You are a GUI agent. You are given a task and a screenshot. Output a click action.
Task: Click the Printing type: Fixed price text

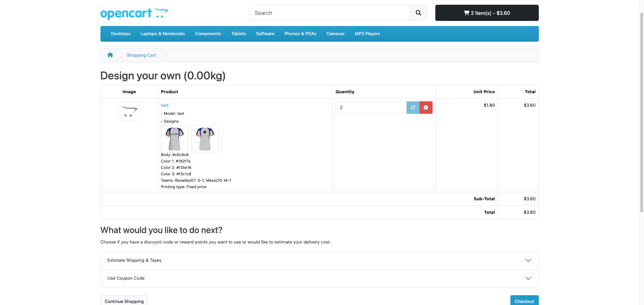pos(184,187)
